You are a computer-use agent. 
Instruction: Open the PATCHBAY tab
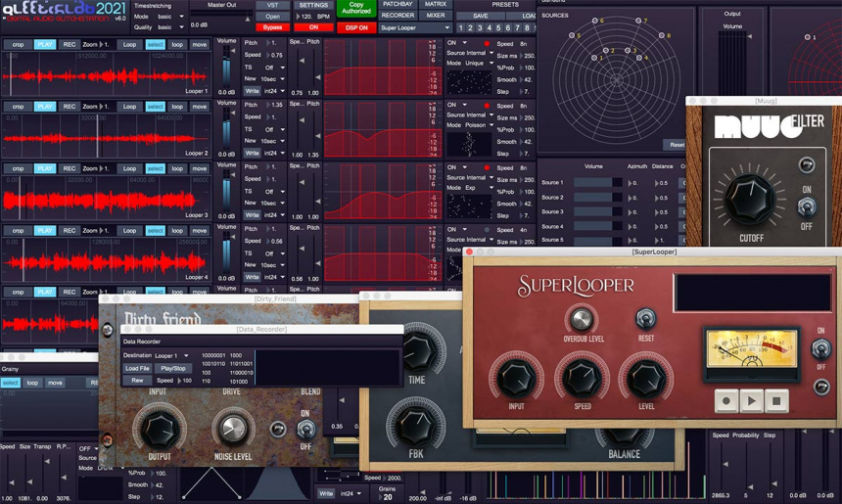click(x=398, y=5)
